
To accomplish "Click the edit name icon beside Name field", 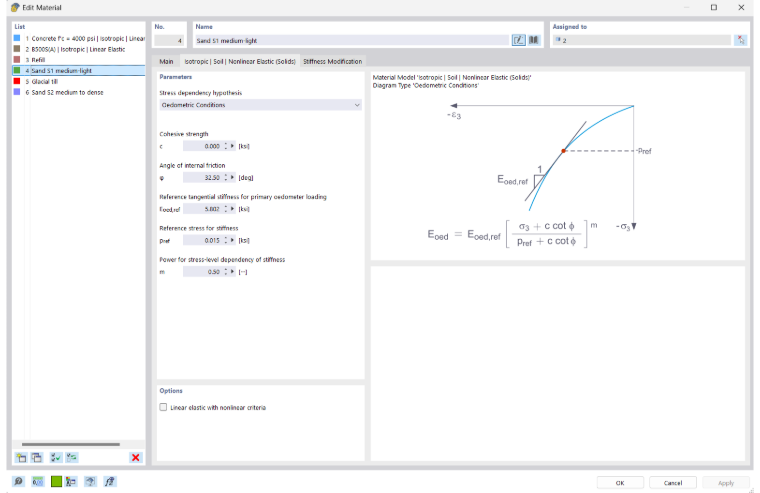I will 518,40.
